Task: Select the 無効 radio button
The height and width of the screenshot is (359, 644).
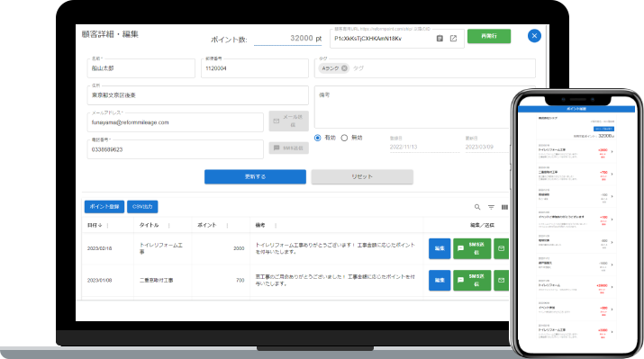Action: [344, 138]
